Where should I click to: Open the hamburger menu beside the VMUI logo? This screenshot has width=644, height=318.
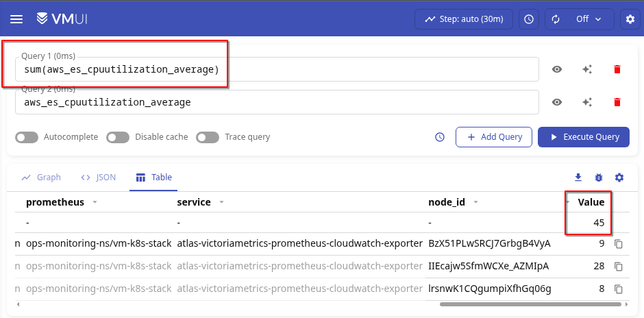click(16, 19)
